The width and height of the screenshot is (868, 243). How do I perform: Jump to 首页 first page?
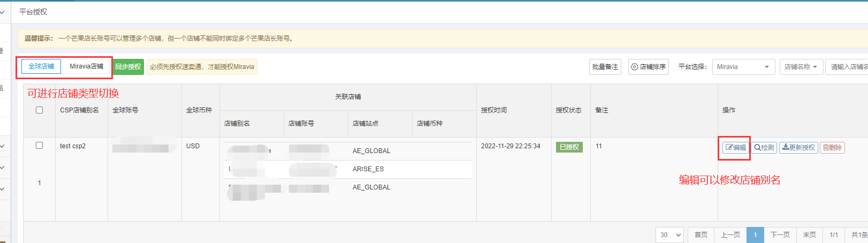coord(701,235)
